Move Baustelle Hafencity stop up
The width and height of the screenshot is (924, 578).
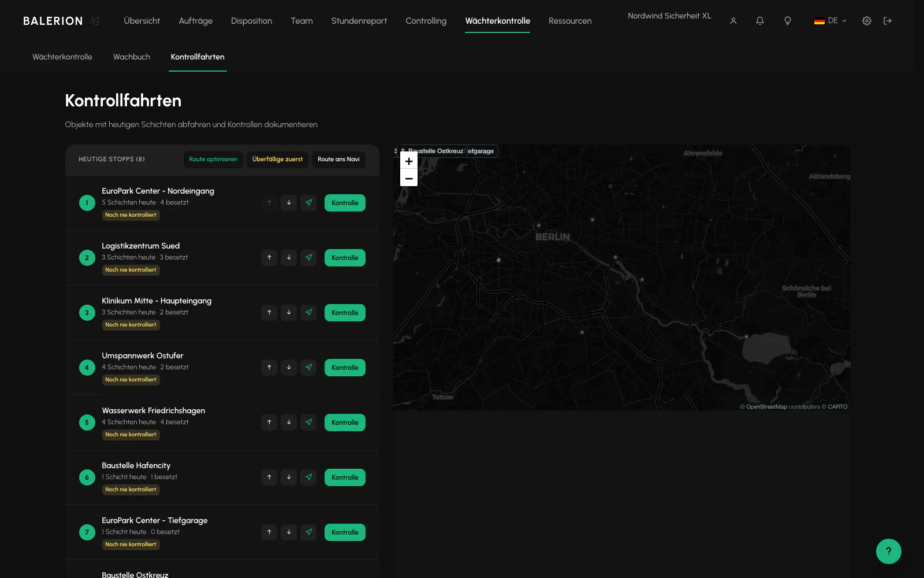click(269, 477)
